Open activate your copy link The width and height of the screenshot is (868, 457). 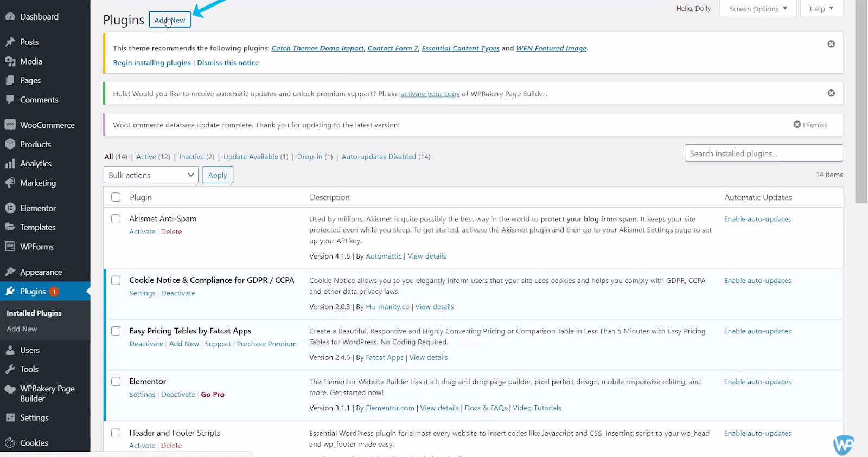[430, 94]
